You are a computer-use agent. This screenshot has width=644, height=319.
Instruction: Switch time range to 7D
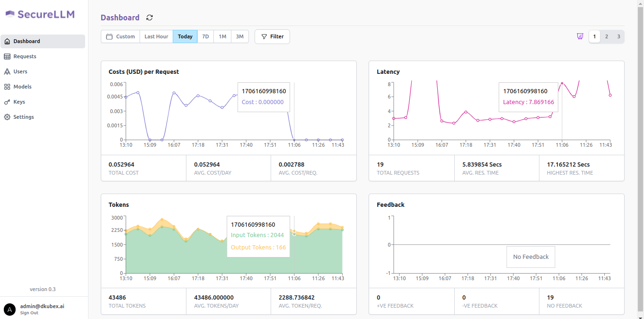pos(205,36)
